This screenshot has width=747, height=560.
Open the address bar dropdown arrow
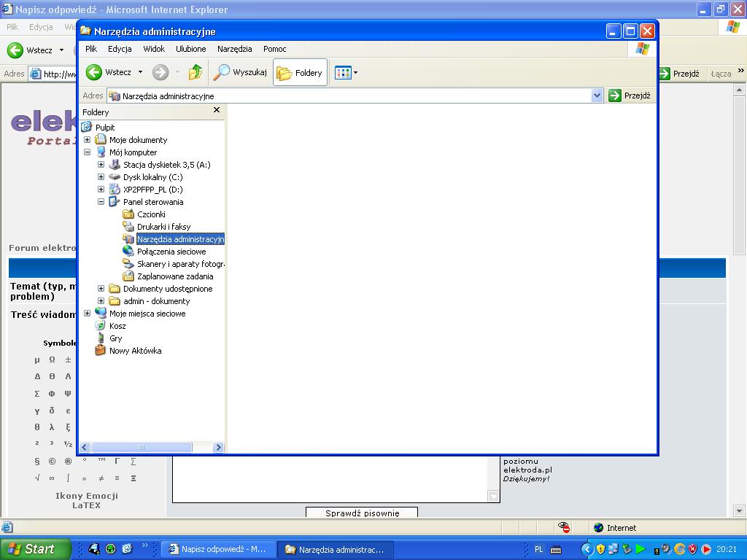pos(597,96)
